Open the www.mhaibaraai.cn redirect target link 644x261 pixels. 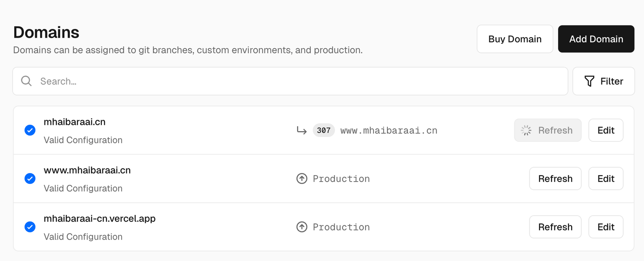pyautogui.click(x=389, y=130)
